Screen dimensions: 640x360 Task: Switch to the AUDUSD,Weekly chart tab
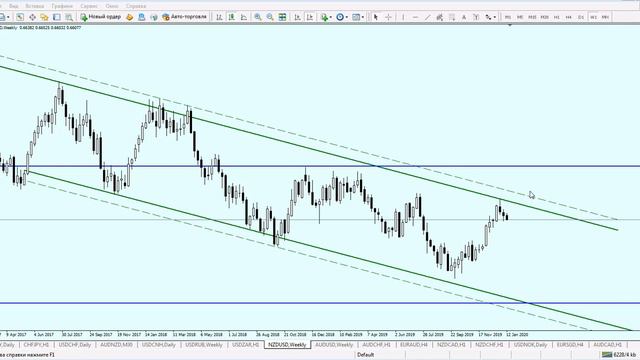click(334, 345)
